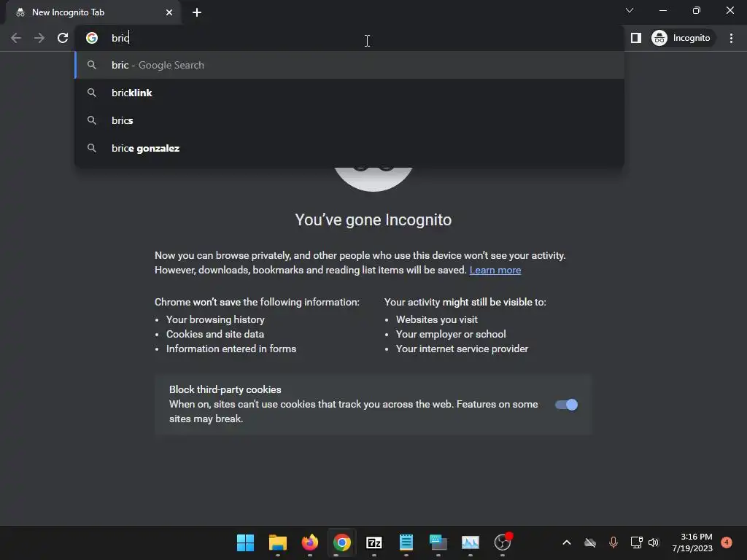This screenshot has height=560, width=747.
Task: Click the 'You've gone Incognito' heading
Action: click(373, 220)
